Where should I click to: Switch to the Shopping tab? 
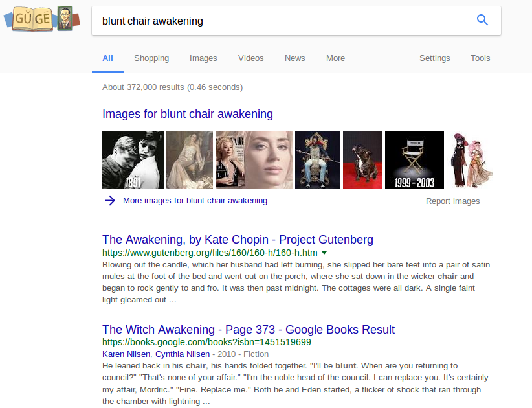tap(151, 58)
